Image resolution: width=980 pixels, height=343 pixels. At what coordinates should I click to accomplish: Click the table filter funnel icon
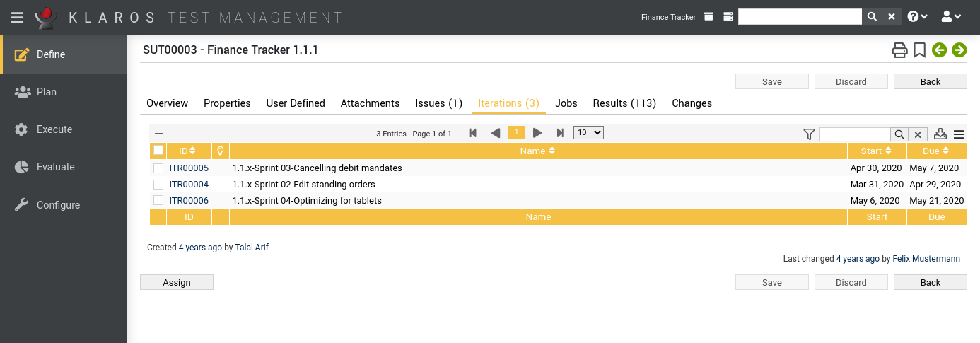[810, 134]
